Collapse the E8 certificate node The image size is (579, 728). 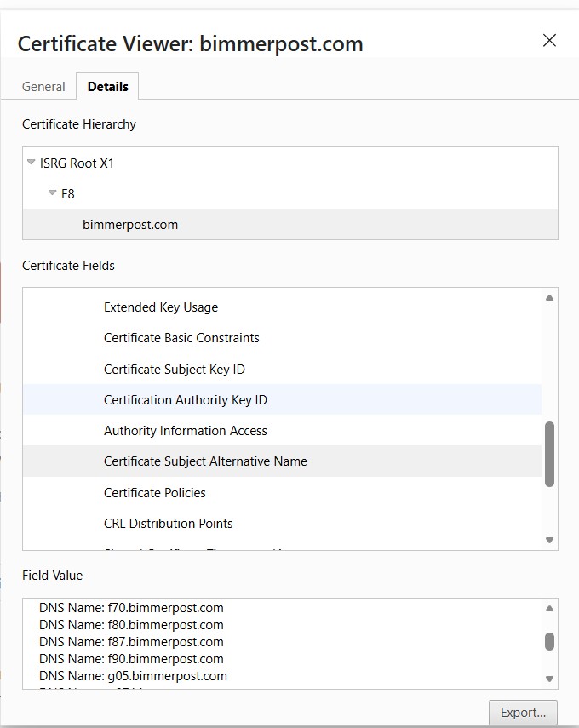53,193
